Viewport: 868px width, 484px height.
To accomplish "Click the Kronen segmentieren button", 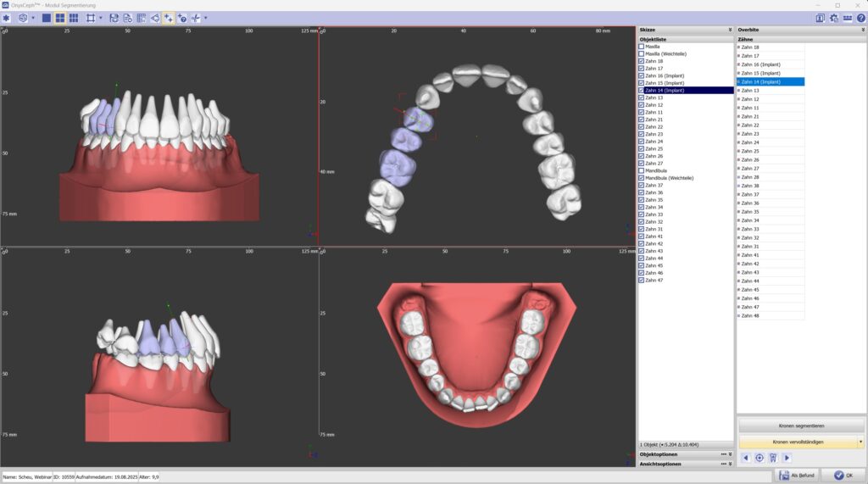I will coord(800,426).
